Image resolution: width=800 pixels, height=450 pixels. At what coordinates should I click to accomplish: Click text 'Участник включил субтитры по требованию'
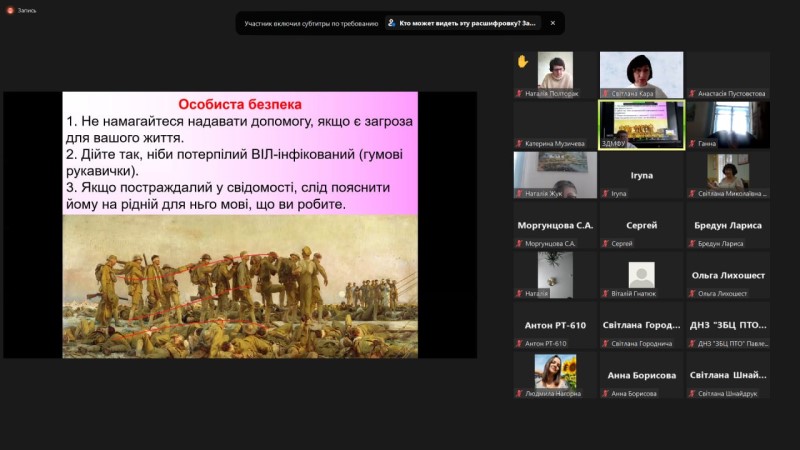(311, 23)
